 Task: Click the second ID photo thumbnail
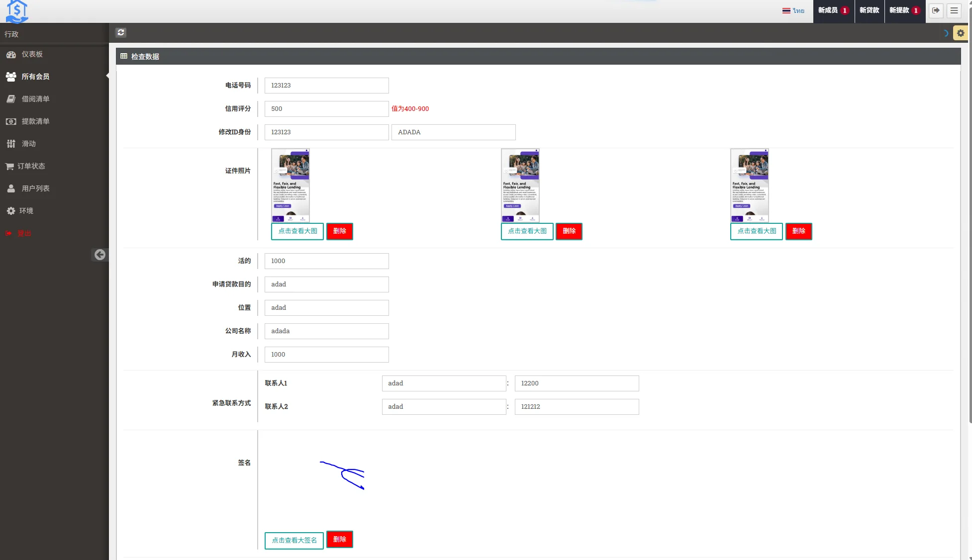[x=520, y=185]
